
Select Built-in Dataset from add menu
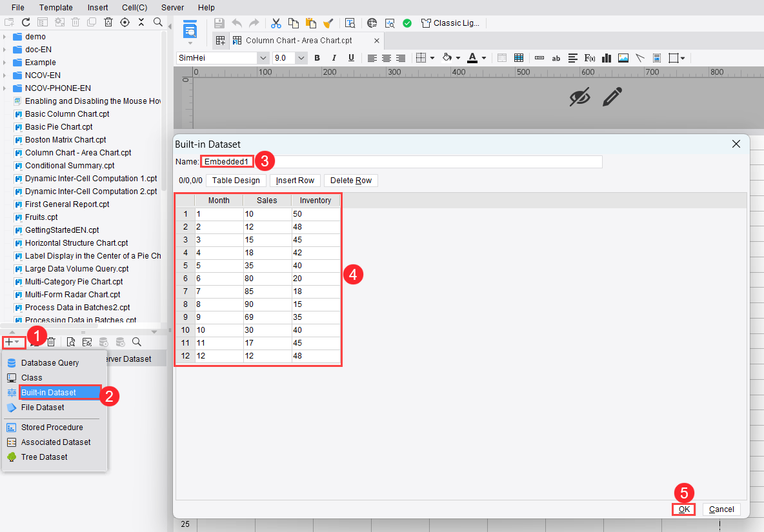coord(55,392)
